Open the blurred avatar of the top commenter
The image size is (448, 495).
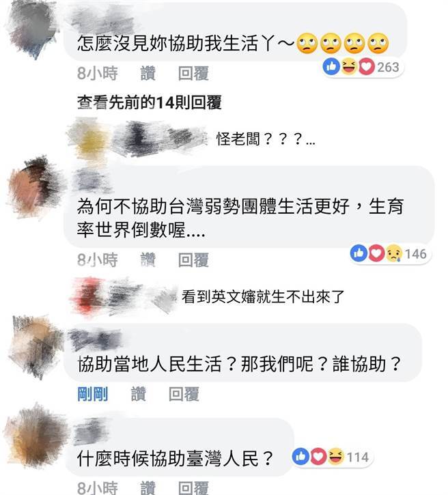pyautogui.click(x=33, y=29)
